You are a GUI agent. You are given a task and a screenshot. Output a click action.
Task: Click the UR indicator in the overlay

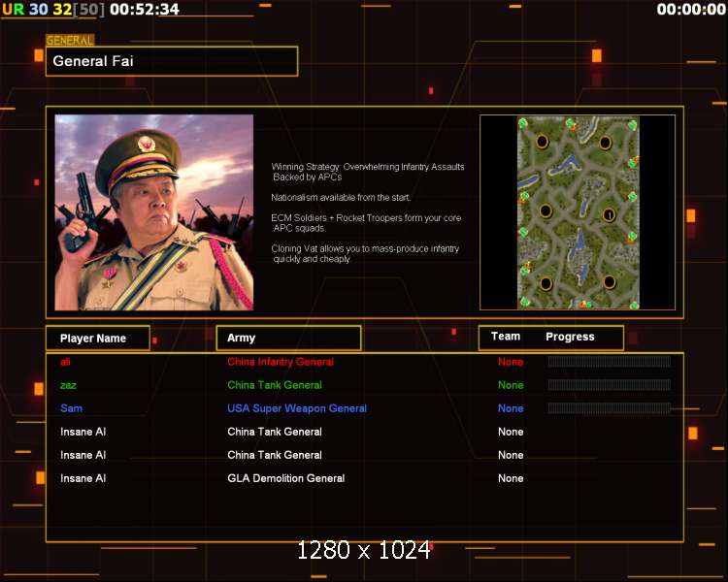(x=13, y=10)
